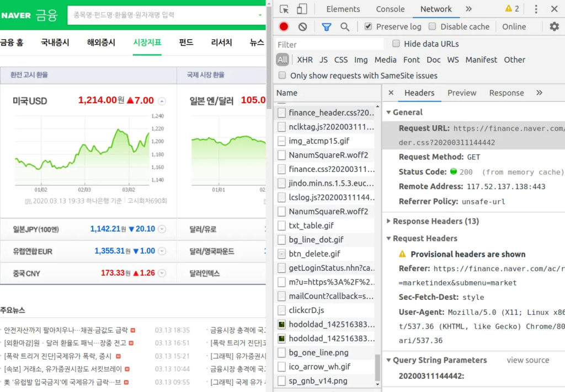This screenshot has width=565, height=392.
Task: Expand the 중국 CNY row arrow
Action: point(162,273)
